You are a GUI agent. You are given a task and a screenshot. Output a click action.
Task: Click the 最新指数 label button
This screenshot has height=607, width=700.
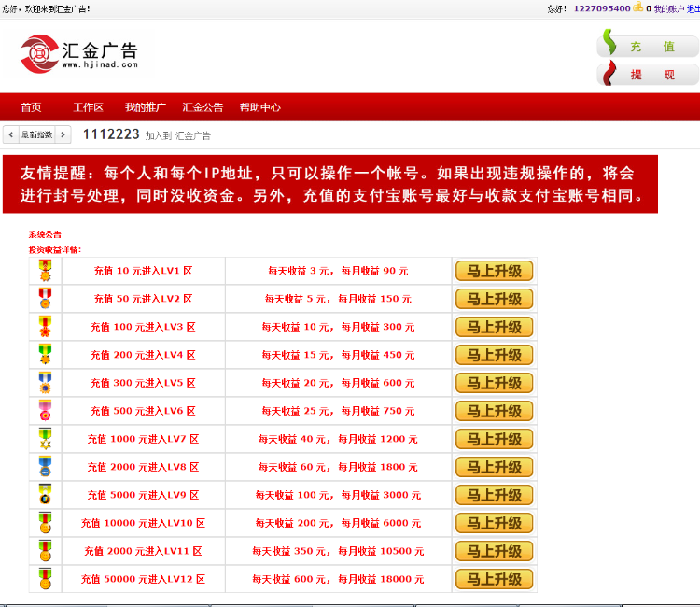click(x=36, y=134)
